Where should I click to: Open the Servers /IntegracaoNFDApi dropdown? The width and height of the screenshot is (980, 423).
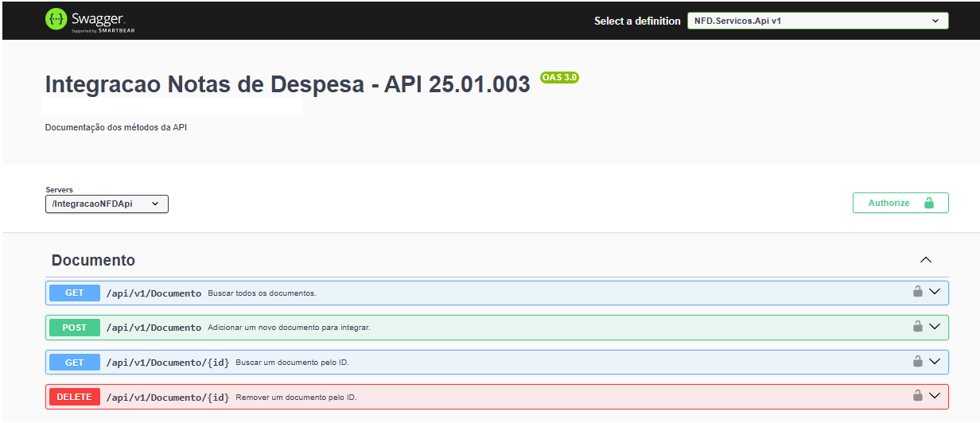point(107,204)
